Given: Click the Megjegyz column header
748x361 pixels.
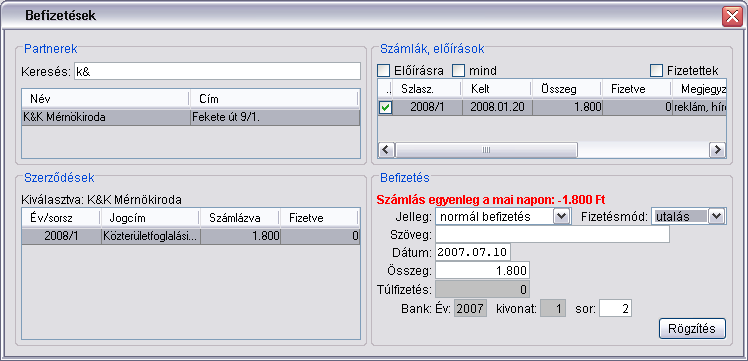Looking at the screenshot, I should 699,89.
